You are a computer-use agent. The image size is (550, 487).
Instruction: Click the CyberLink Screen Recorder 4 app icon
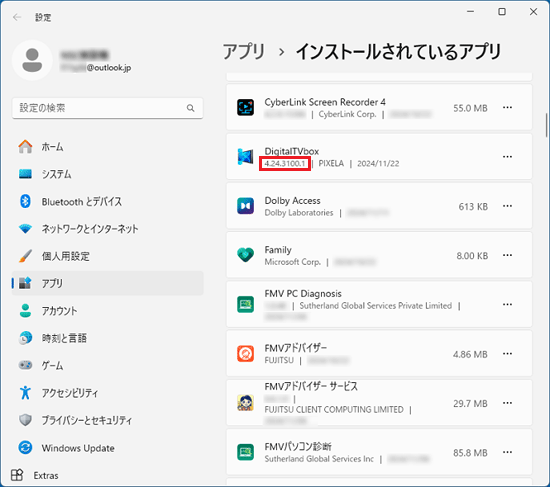point(245,107)
